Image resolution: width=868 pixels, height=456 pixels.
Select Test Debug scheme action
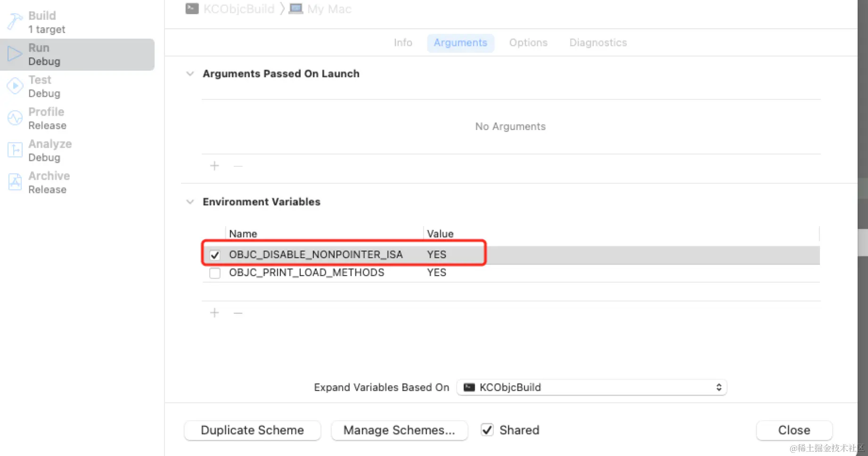pyautogui.click(x=77, y=87)
